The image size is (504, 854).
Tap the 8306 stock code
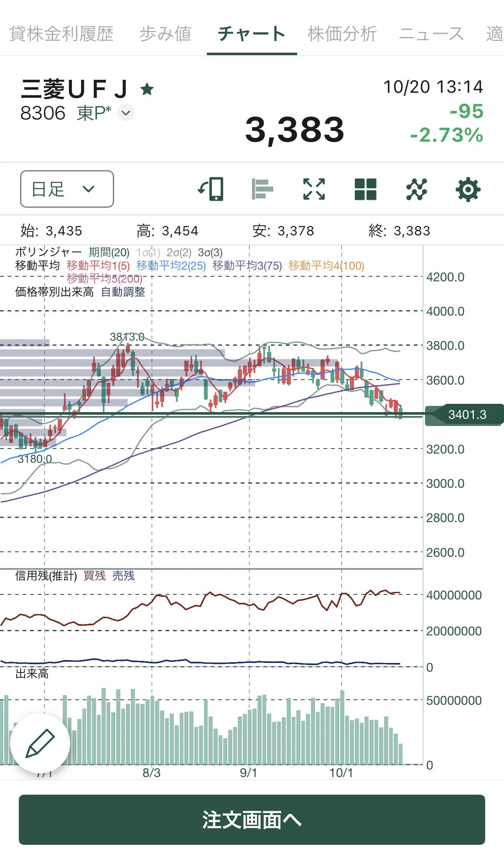tap(43, 113)
